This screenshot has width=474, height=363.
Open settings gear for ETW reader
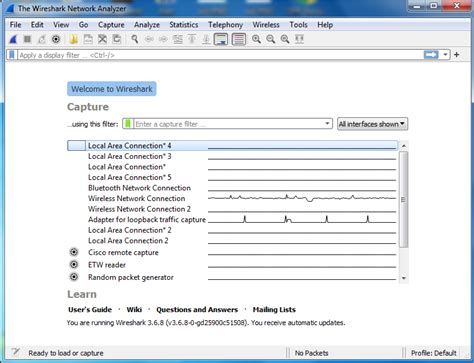74,265
